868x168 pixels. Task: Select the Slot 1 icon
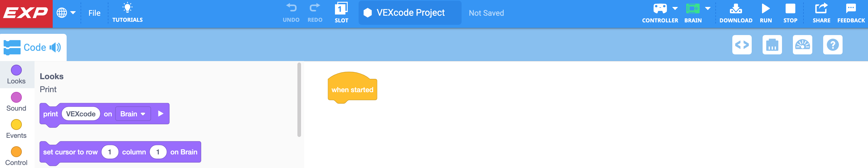coord(341,9)
